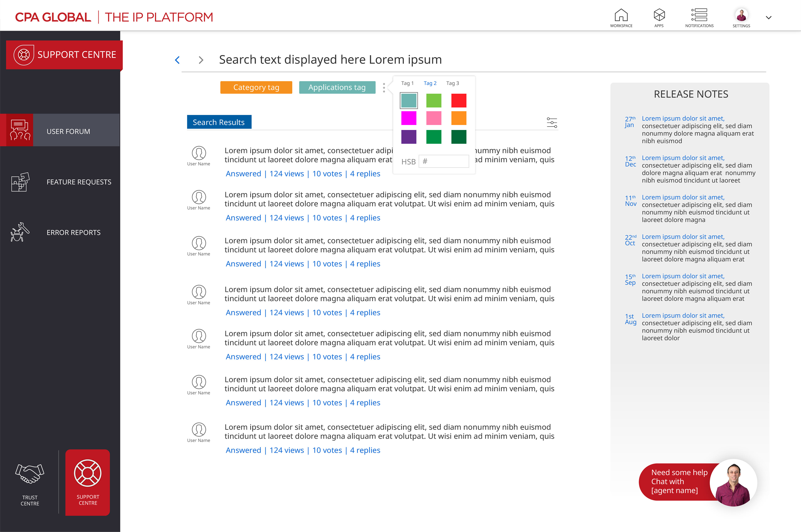
Task: Click the orange Category tag button
Action: click(256, 88)
